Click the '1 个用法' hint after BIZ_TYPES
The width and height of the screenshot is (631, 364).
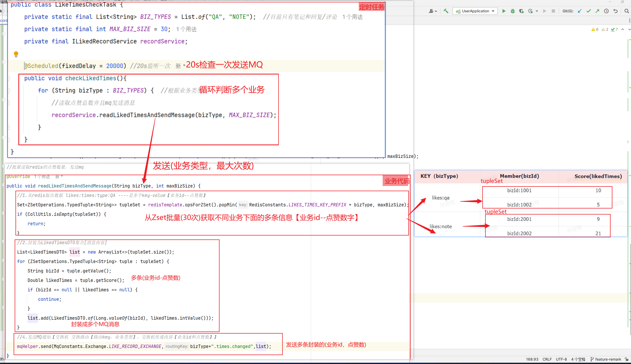[x=352, y=17]
